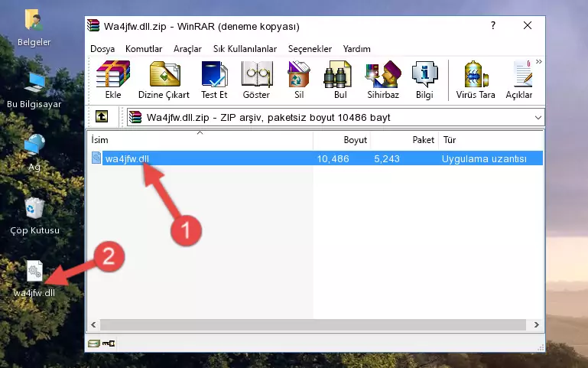Click the archive path address field

tap(336, 117)
